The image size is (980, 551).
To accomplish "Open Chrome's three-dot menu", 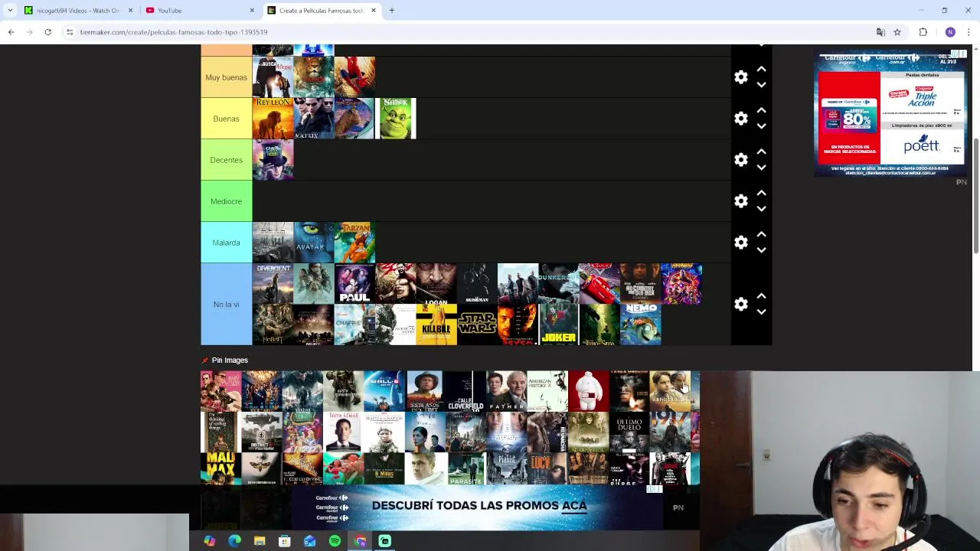I will point(969,32).
